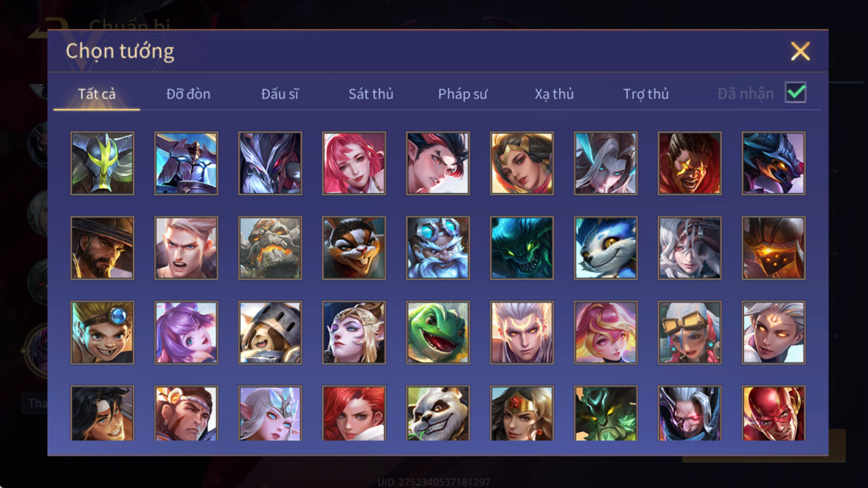Toggle the Đã nhận checkbox
The height and width of the screenshot is (488, 868).
coord(796,93)
